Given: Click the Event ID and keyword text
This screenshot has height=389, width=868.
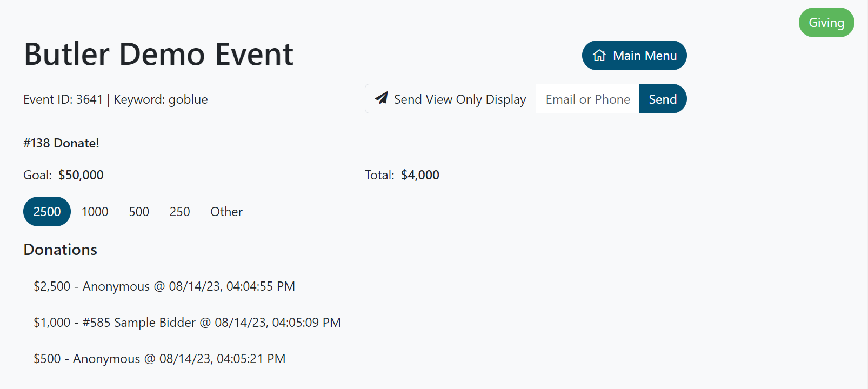Looking at the screenshot, I should [116, 99].
